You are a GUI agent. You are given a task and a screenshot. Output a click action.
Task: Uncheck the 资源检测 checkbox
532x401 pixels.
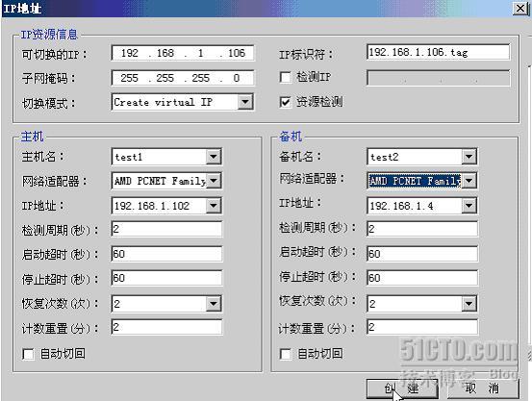[286, 102]
